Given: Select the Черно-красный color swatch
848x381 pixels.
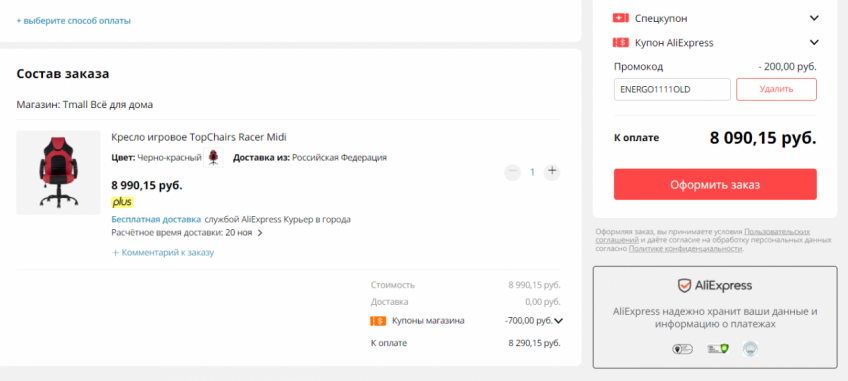Looking at the screenshot, I should click(213, 157).
